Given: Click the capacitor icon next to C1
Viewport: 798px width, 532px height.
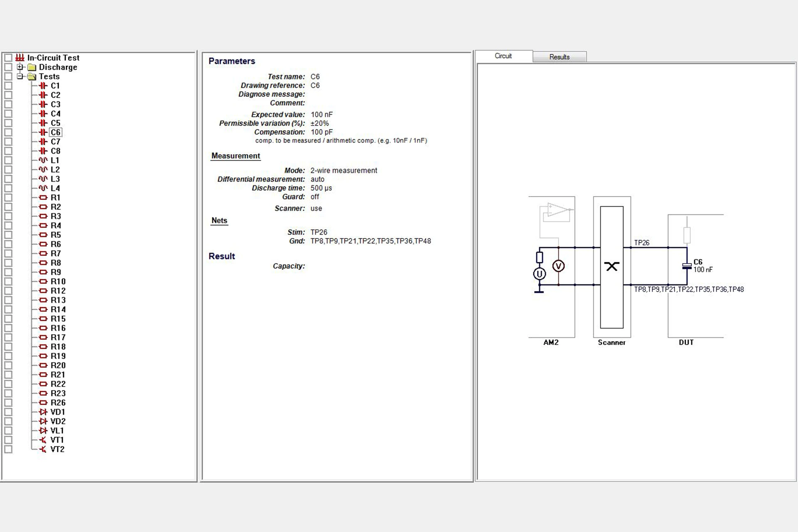Looking at the screenshot, I should click(43, 86).
